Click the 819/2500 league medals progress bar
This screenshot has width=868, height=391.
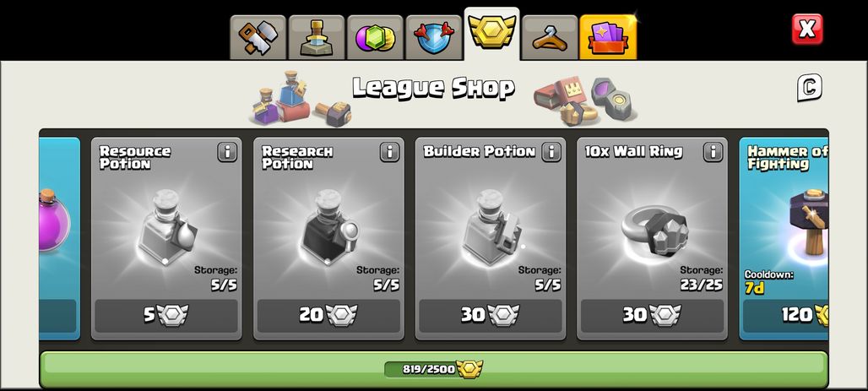pyautogui.click(x=433, y=369)
